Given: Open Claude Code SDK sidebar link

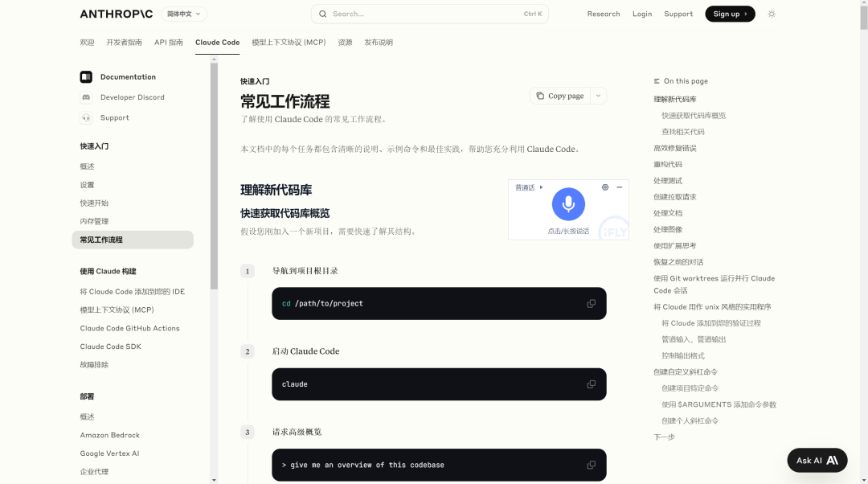Looking at the screenshot, I should pyautogui.click(x=110, y=347).
